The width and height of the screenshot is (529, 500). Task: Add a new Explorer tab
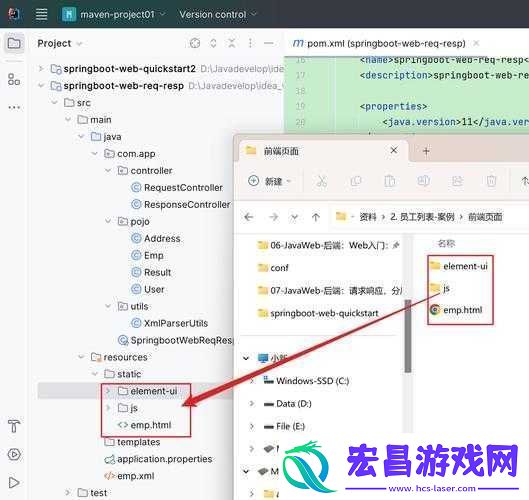tap(426, 151)
